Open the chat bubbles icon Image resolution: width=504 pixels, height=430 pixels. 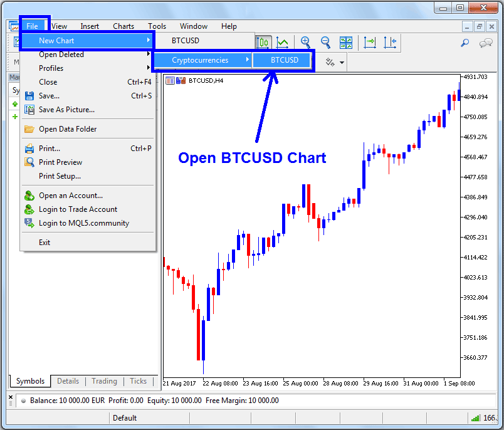pos(486,43)
